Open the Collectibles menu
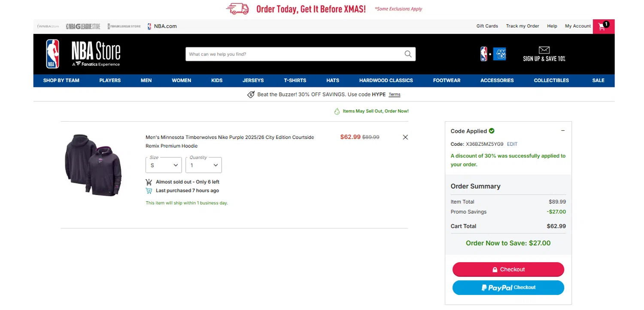 coord(551,80)
